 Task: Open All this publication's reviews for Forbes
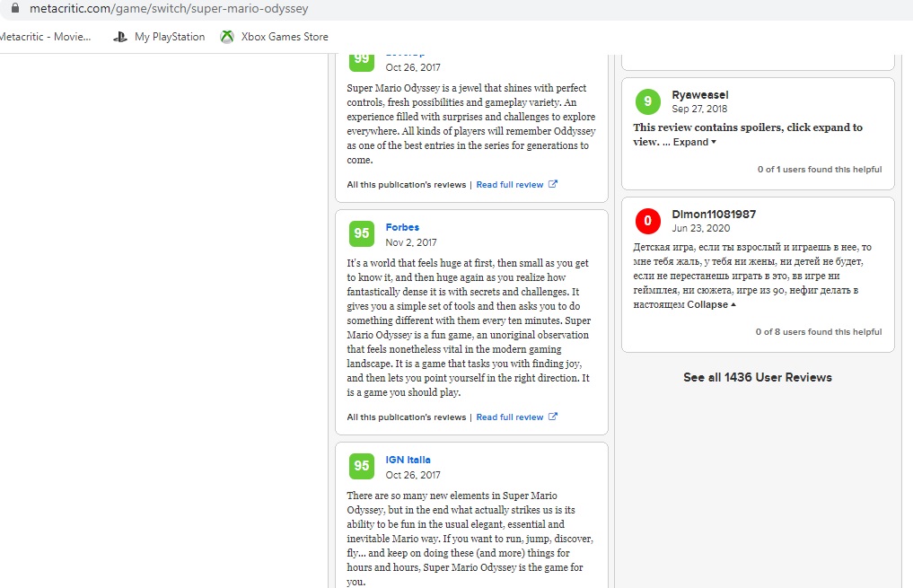pyautogui.click(x=407, y=417)
